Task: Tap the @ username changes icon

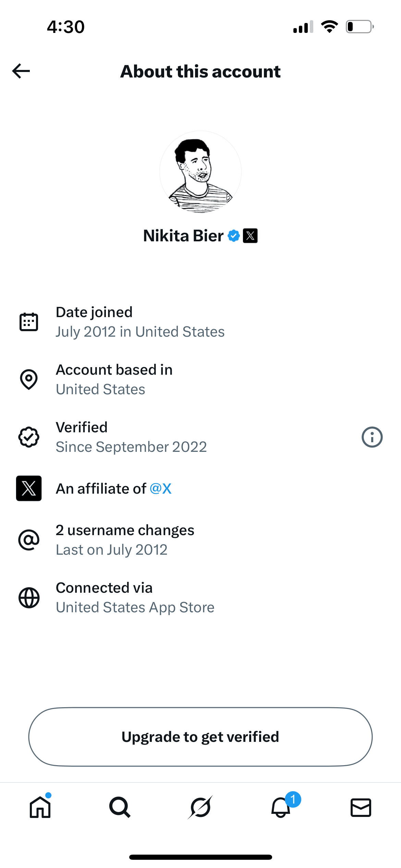Action: click(29, 540)
